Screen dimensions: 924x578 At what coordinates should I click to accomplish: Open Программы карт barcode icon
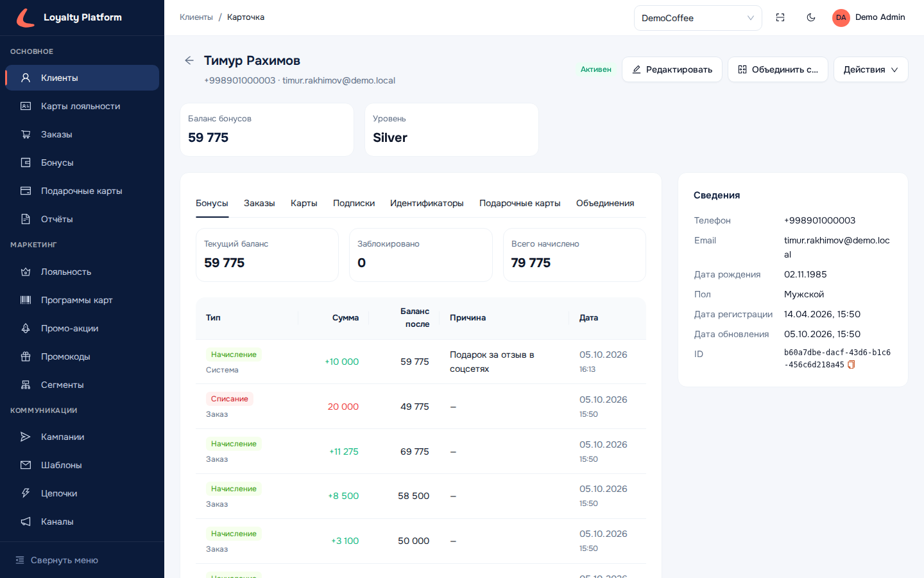click(x=26, y=300)
